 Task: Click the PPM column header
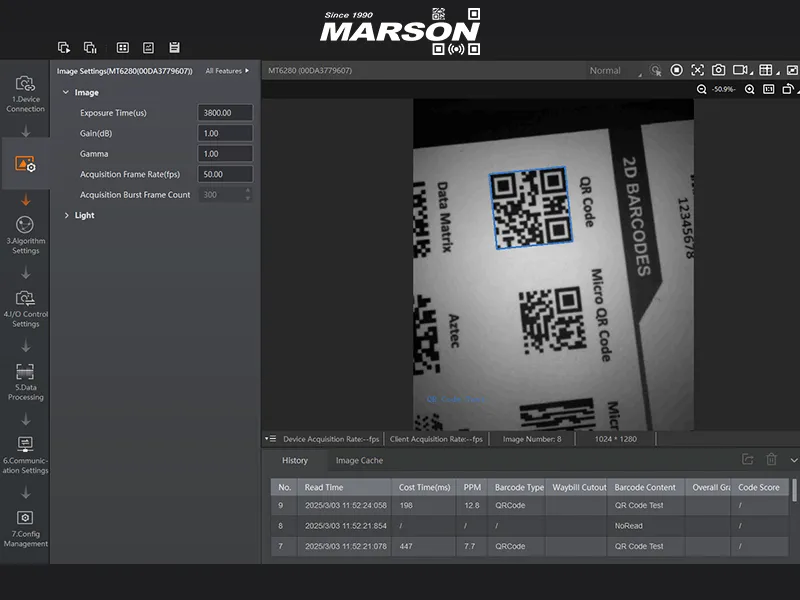pyautogui.click(x=472, y=487)
